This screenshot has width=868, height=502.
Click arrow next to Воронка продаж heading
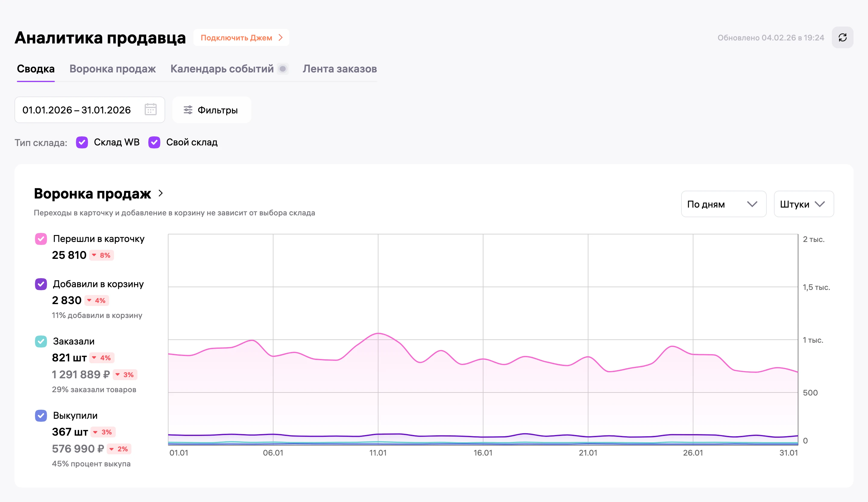point(161,193)
